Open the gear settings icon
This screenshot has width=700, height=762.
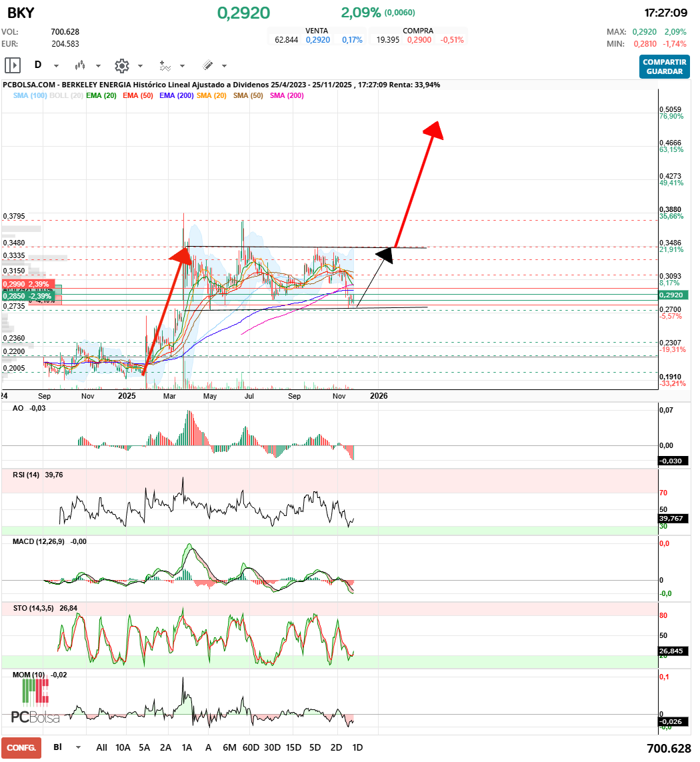tap(121, 65)
